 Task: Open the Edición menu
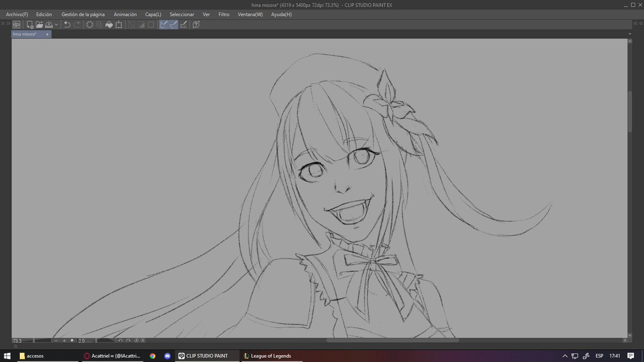(x=44, y=14)
